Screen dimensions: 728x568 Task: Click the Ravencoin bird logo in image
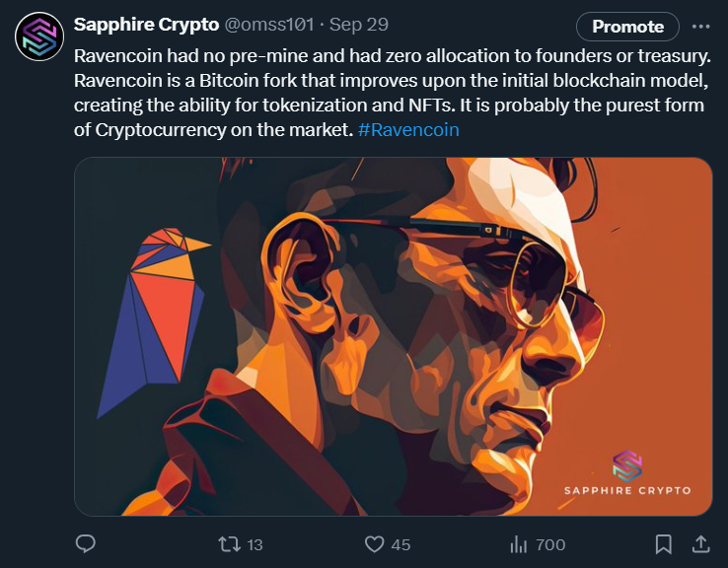[x=153, y=322]
